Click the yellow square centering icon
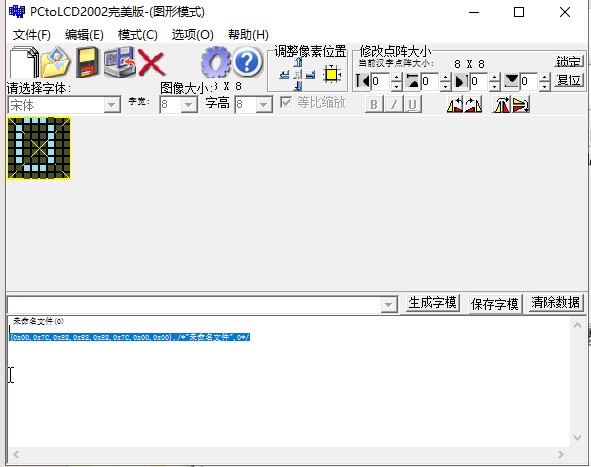The image size is (591, 467). tap(332, 74)
